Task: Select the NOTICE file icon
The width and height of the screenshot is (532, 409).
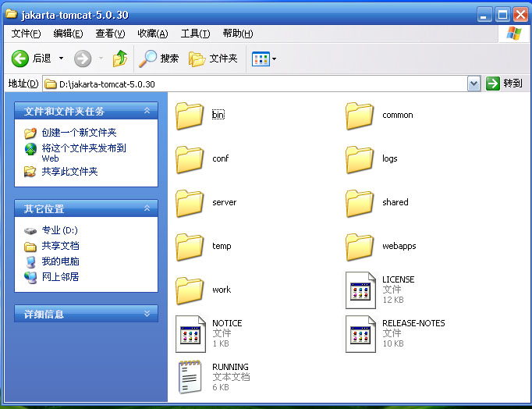Action: coord(190,334)
